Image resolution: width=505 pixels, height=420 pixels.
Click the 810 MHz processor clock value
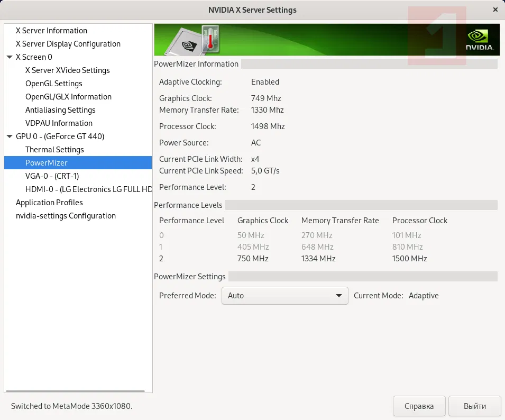click(407, 247)
